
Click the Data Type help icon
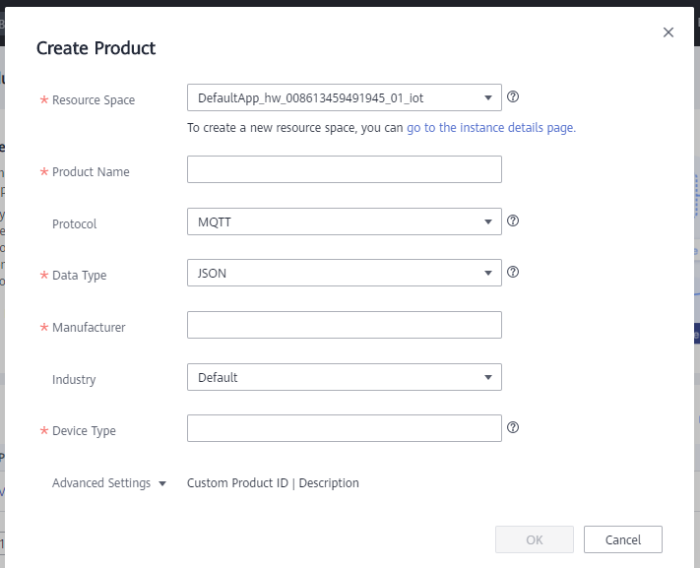point(513,272)
